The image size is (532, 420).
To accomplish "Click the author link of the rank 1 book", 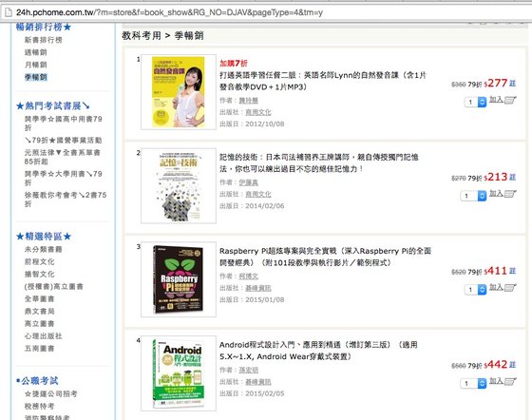I will [248, 101].
